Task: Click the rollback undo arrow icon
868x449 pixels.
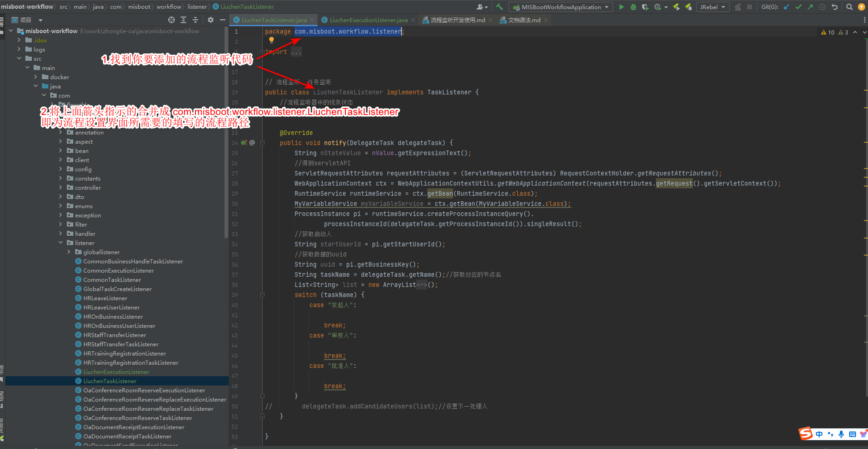Action: click(834, 7)
